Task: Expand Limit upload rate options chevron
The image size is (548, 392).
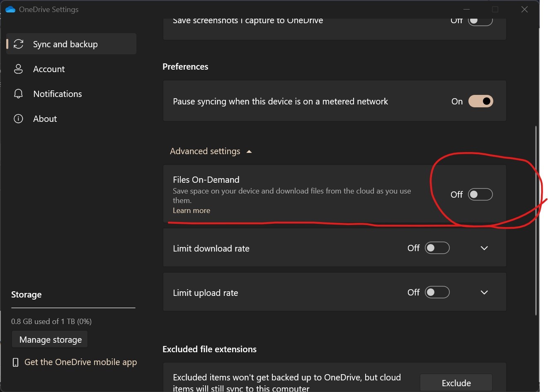Action: pos(484,293)
